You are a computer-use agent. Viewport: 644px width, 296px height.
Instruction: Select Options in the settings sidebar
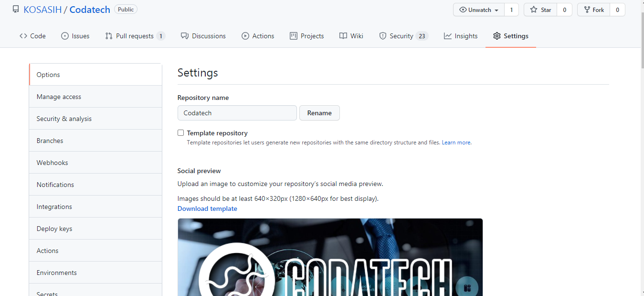pos(95,75)
